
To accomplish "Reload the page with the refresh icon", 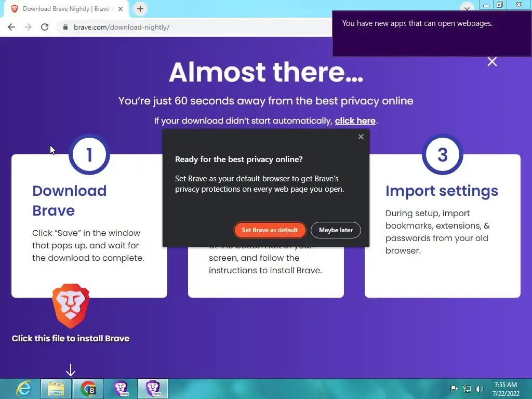I will click(x=45, y=27).
